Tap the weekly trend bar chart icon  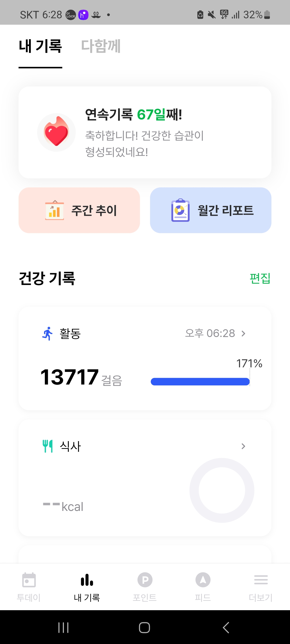55,210
